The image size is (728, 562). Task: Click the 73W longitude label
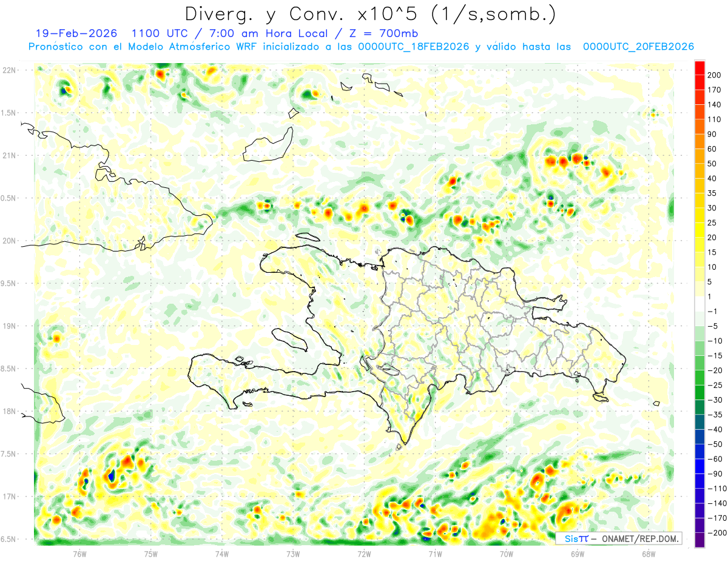point(293,554)
